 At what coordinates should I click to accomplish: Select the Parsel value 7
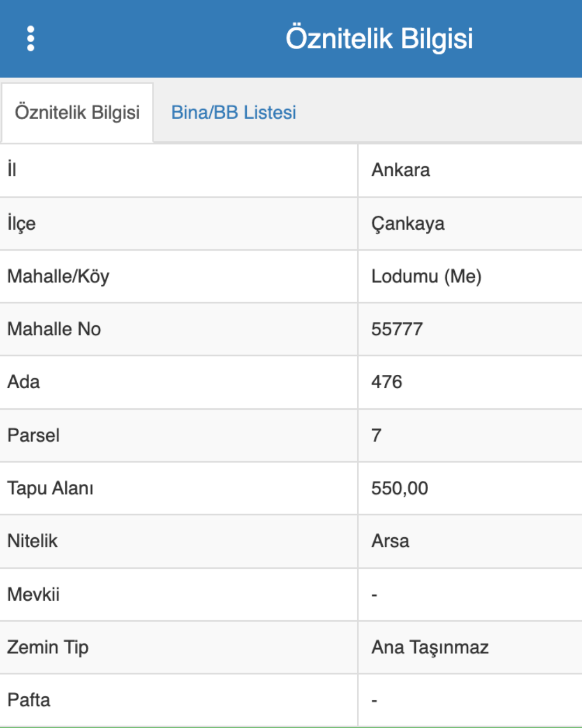[x=376, y=435]
